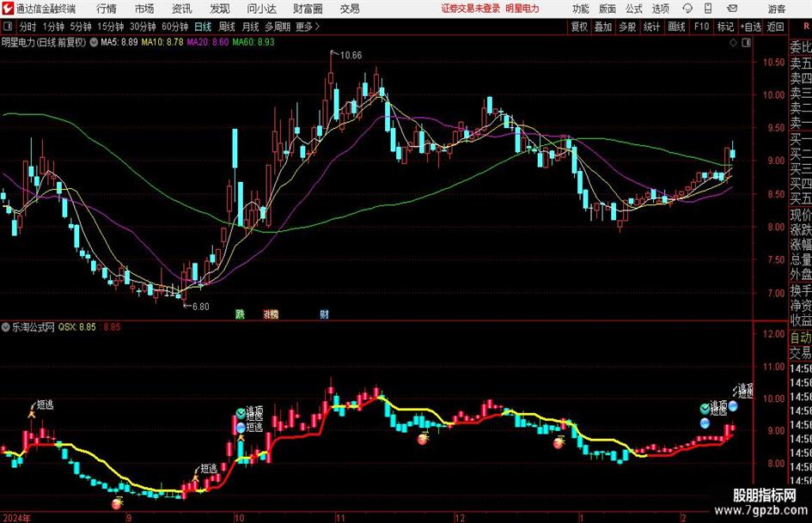Click the 画线 drawing toolbar button
Viewport: 812px width, 523px height.
pyautogui.click(x=676, y=27)
